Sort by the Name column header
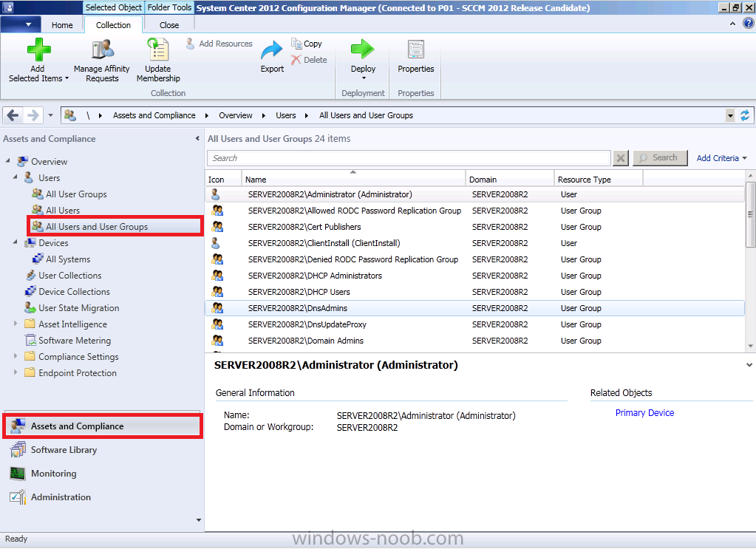Screen dimensions: 756x549 tap(353, 180)
